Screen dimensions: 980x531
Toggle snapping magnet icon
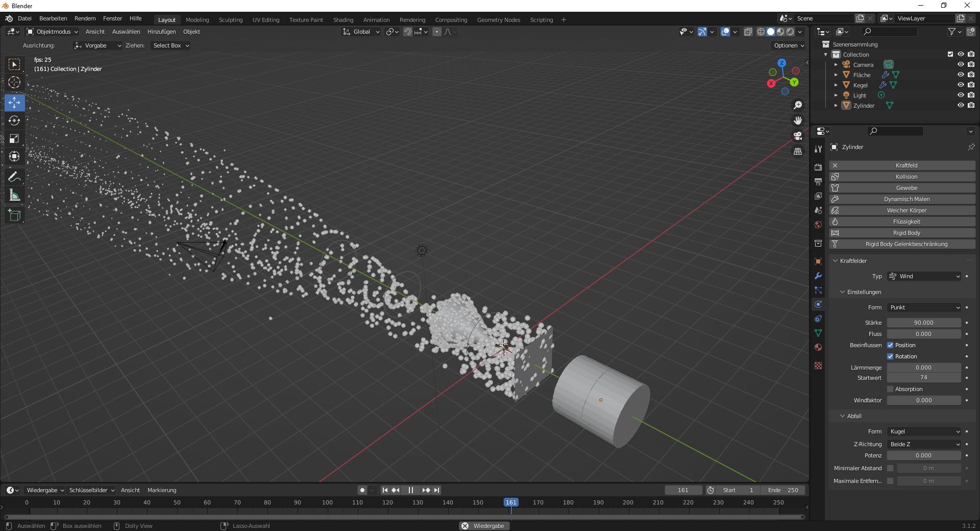[408, 32]
